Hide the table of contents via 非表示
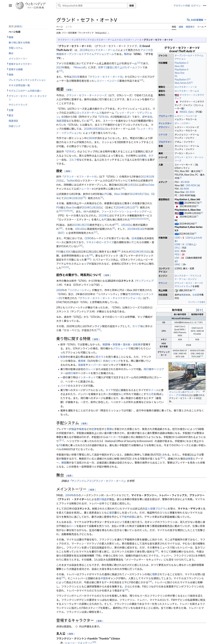215x644 pixels. coord(18,26)
